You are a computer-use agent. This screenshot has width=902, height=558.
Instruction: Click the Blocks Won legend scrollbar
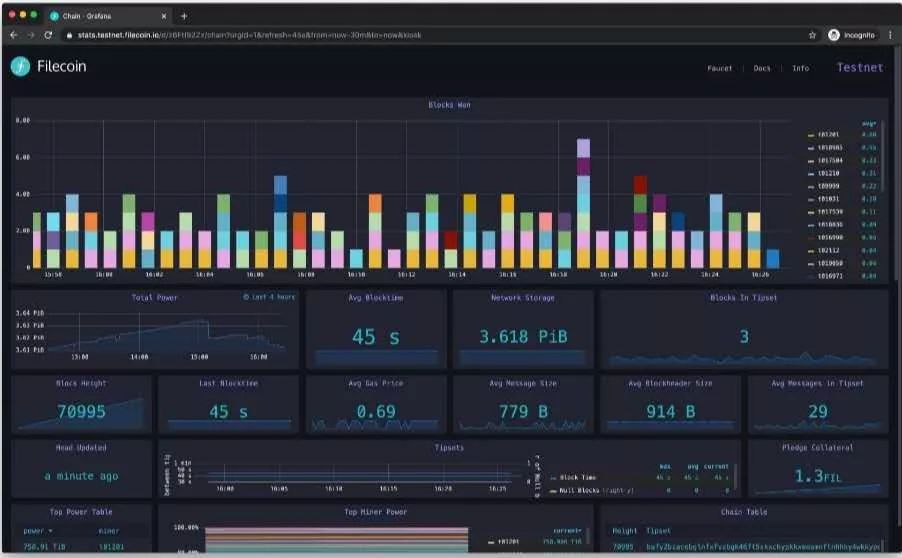pos(882,155)
